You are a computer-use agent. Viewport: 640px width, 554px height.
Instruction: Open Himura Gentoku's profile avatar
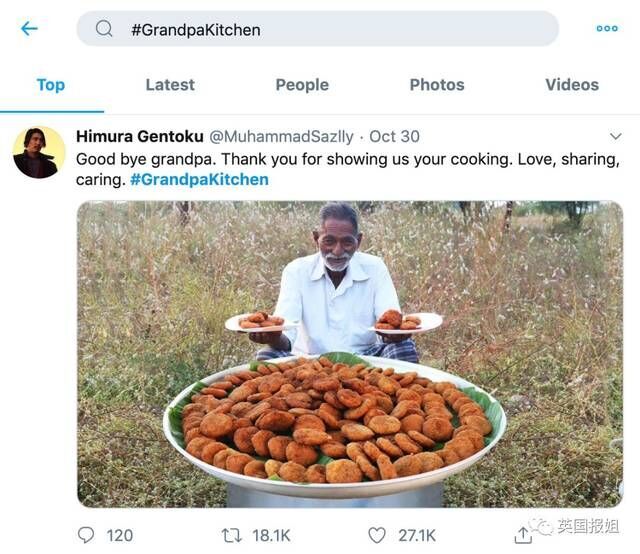click(x=39, y=152)
